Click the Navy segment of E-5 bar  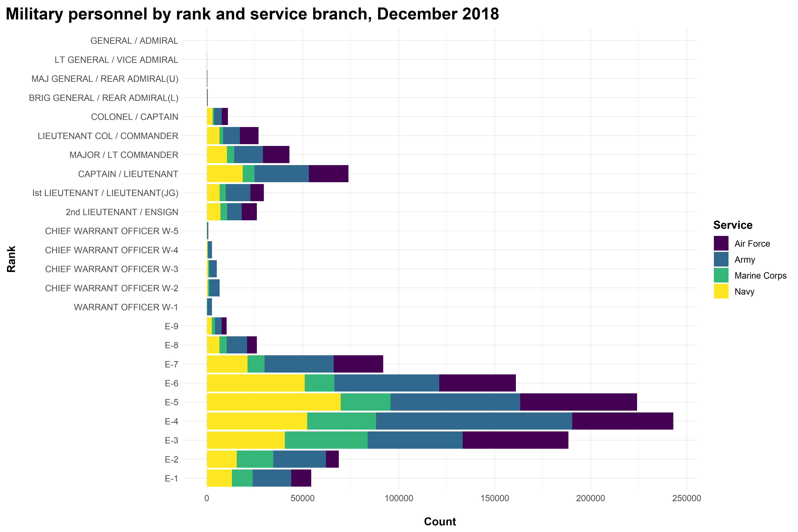[x=273, y=402]
